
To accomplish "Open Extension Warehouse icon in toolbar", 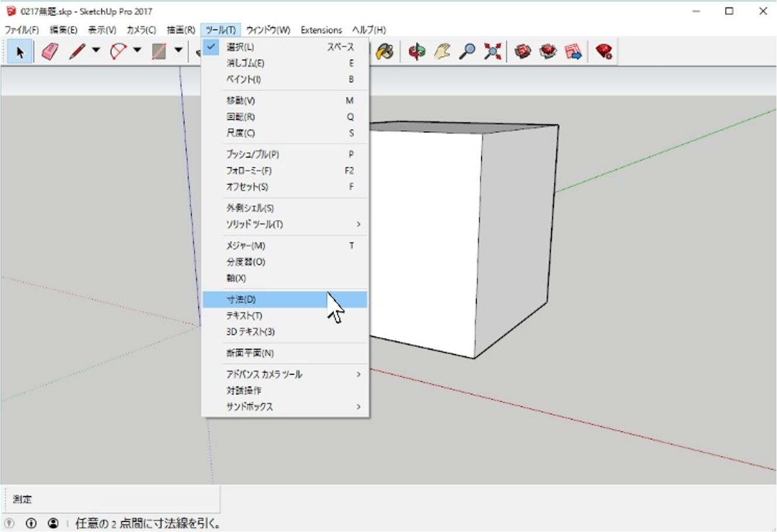I will (548, 52).
